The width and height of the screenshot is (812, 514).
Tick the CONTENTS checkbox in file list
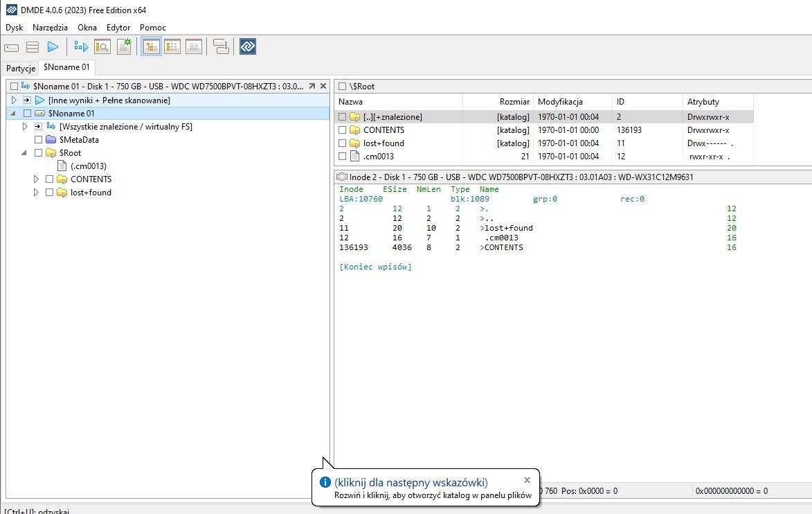343,130
